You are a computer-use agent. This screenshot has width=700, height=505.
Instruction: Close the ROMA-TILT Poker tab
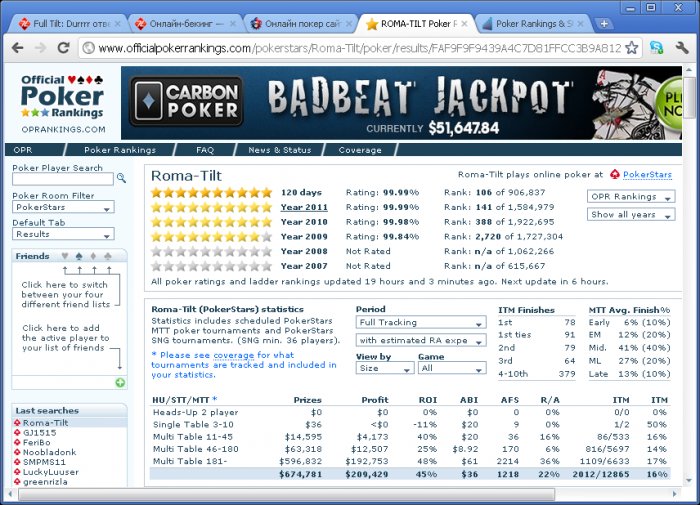pyautogui.click(x=464, y=24)
